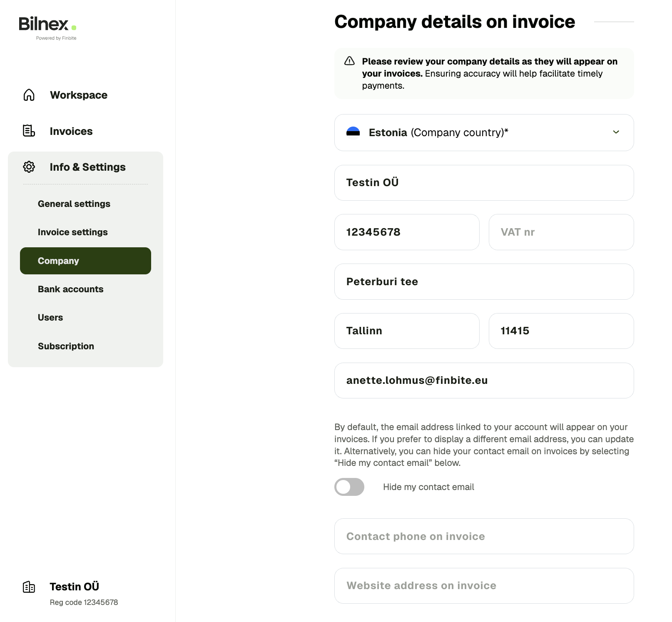Expand the company country dropdown chevron

(616, 132)
